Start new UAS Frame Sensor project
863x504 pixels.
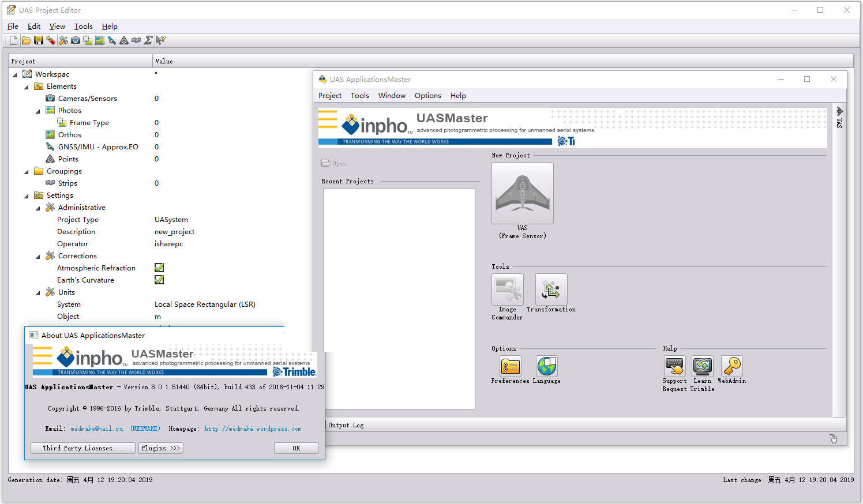[x=523, y=193]
